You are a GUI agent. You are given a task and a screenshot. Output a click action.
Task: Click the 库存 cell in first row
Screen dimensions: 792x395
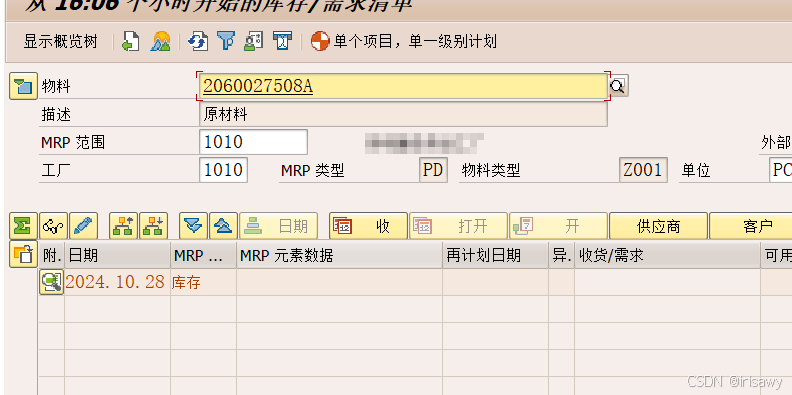click(x=204, y=282)
